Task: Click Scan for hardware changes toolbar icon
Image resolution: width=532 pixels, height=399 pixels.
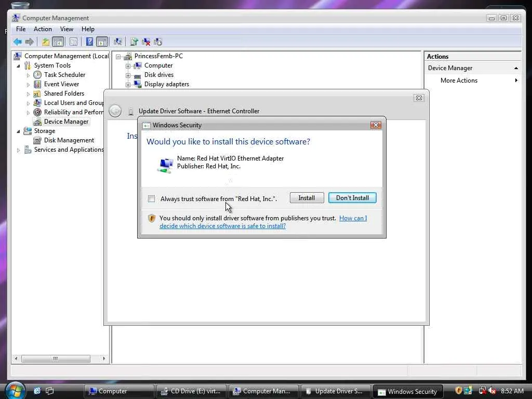Action: tap(118, 42)
